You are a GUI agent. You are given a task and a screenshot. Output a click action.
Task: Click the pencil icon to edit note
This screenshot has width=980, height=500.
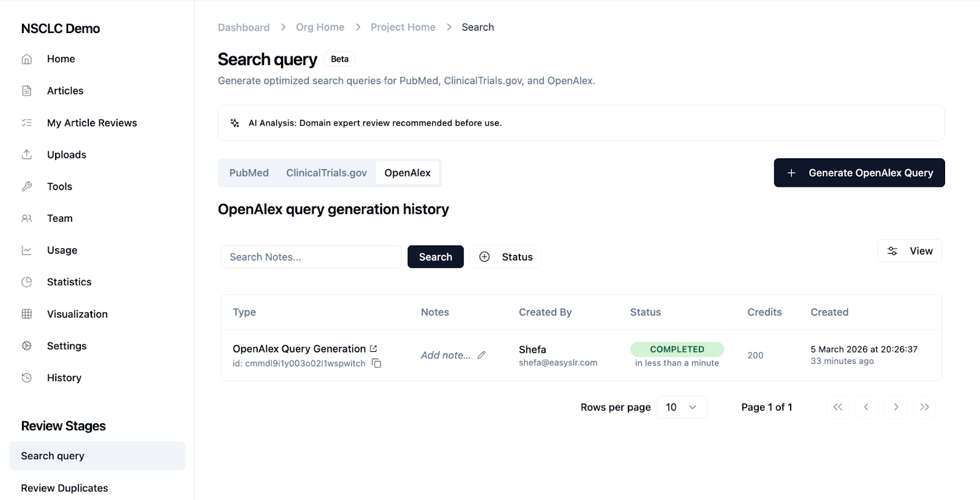pyautogui.click(x=481, y=355)
